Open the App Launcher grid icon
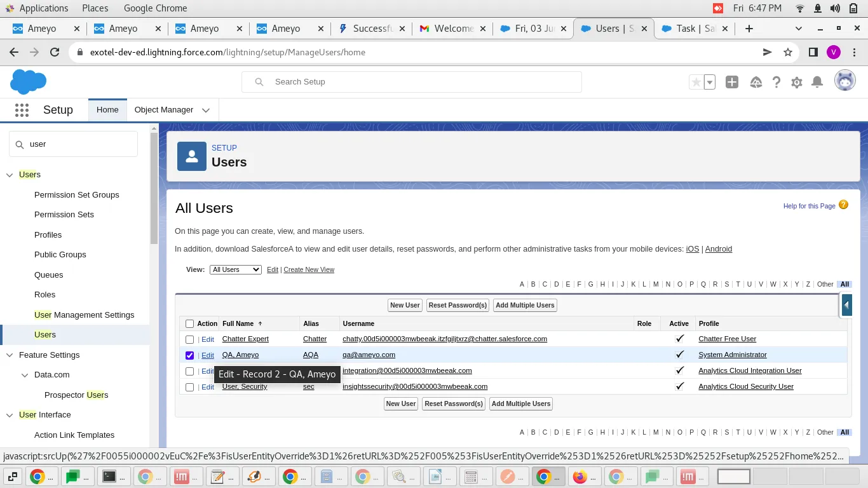868x488 pixels. [22, 110]
